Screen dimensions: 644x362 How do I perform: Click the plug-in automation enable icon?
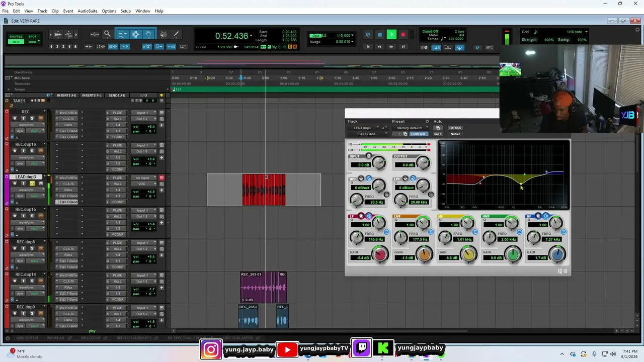438,128
